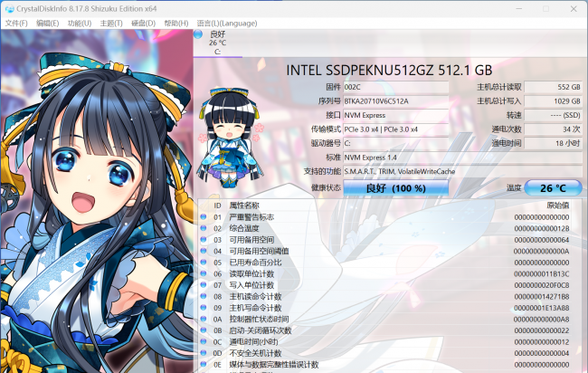Viewport: 588px width, 373px height.
Task: Select the 主机读命令计数 attribute name
Action: (255, 296)
